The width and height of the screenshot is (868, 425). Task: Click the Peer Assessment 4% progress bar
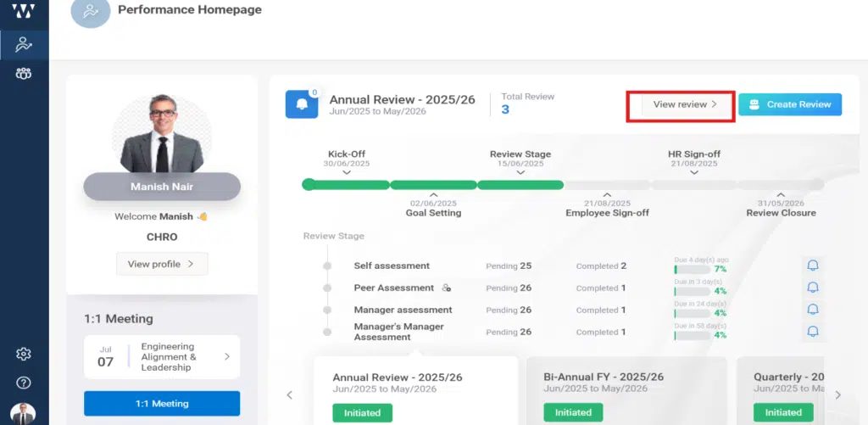pos(693,291)
